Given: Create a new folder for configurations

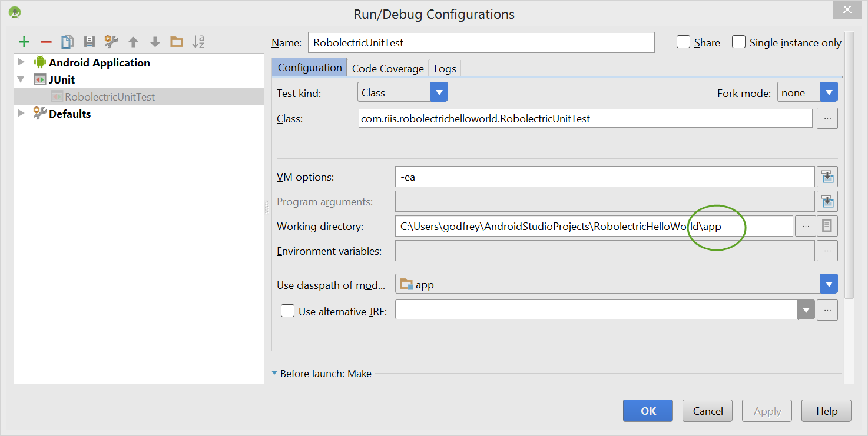Looking at the screenshot, I should 176,42.
